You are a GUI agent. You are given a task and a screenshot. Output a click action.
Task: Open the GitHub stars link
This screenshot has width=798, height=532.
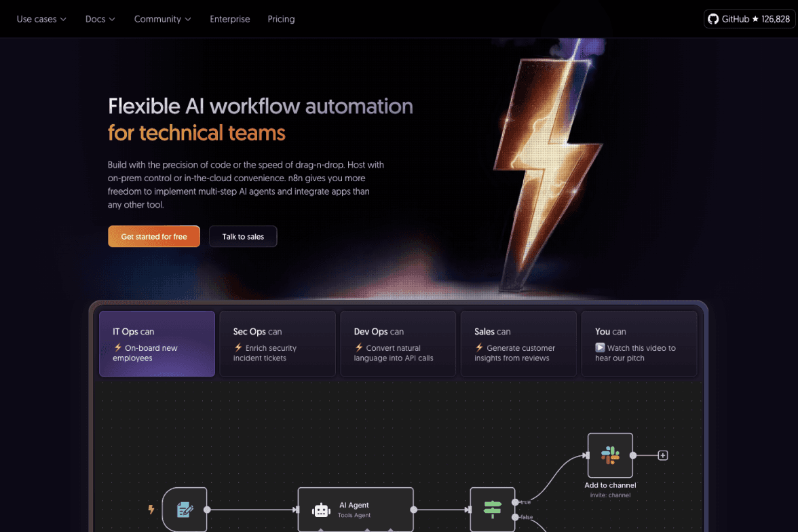pyautogui.click(x=749, y=19)
